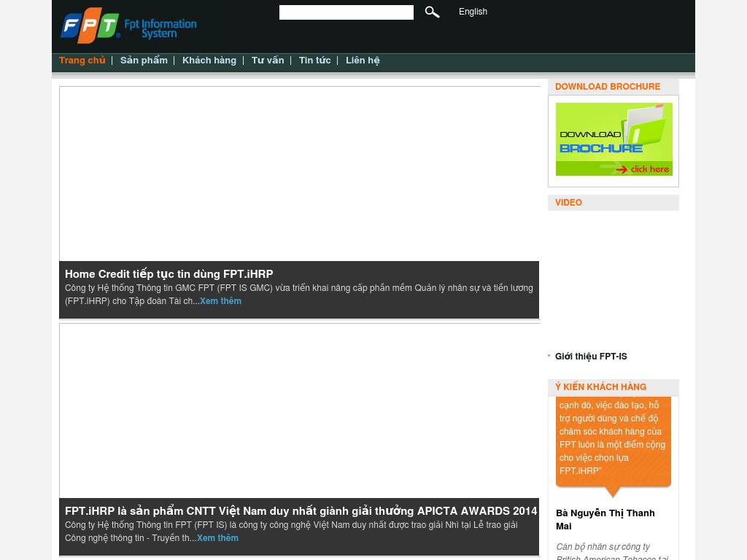Click Xem thêm under APICTA AWARDS article
Viewport: 747px width, 560px height.
[x=217, y=538]
